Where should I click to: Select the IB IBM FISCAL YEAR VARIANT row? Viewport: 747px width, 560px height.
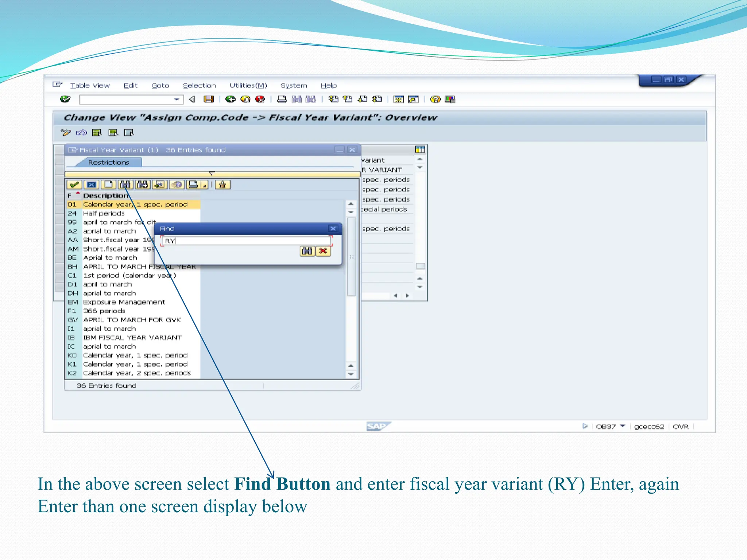click(x=133, y=338)
